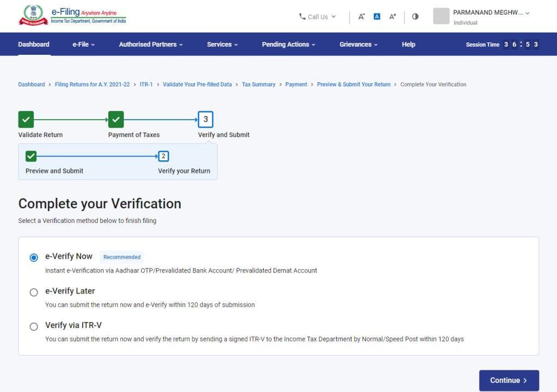
Task: Reset to default font size icon
Action: [377, 16]
